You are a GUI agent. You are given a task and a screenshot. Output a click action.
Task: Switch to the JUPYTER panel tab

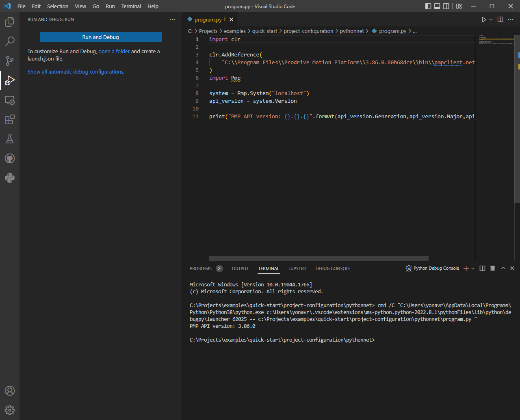pos(297,268)
